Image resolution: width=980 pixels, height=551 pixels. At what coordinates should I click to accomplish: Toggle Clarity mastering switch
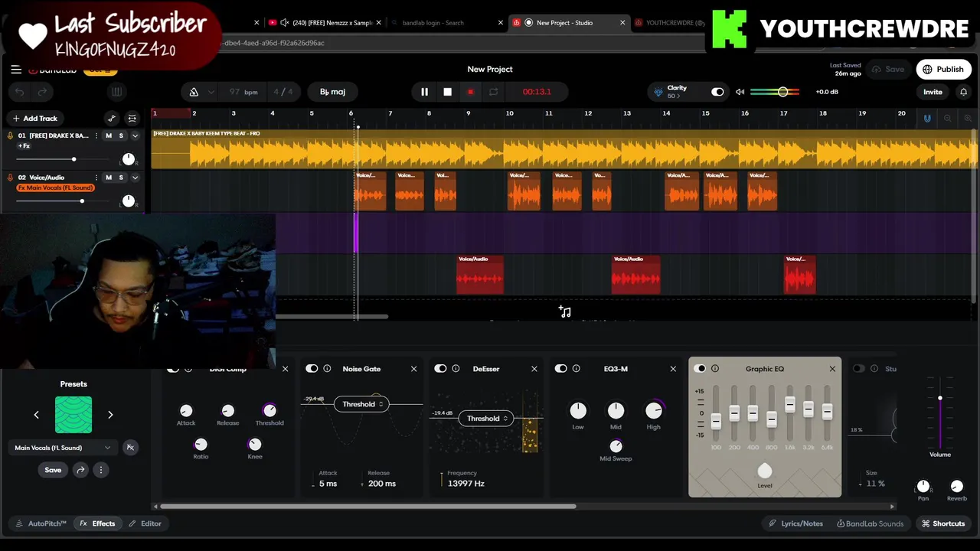coord(717,92)
